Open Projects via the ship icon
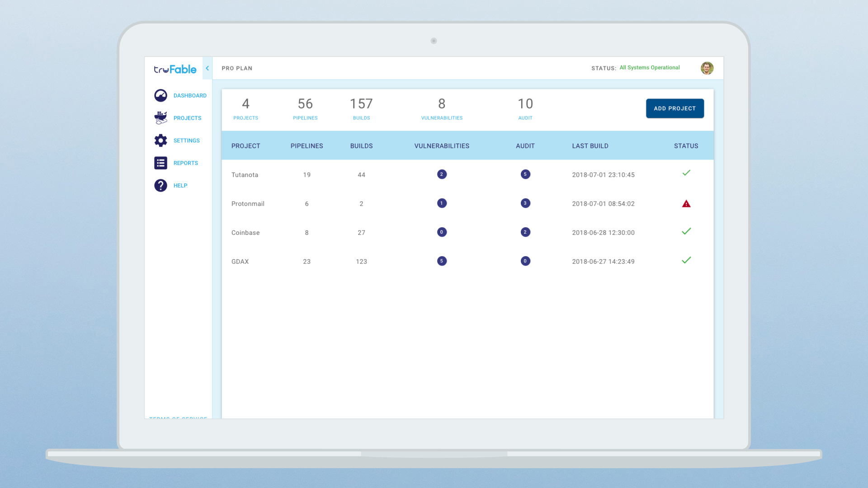 coord(160,118)
